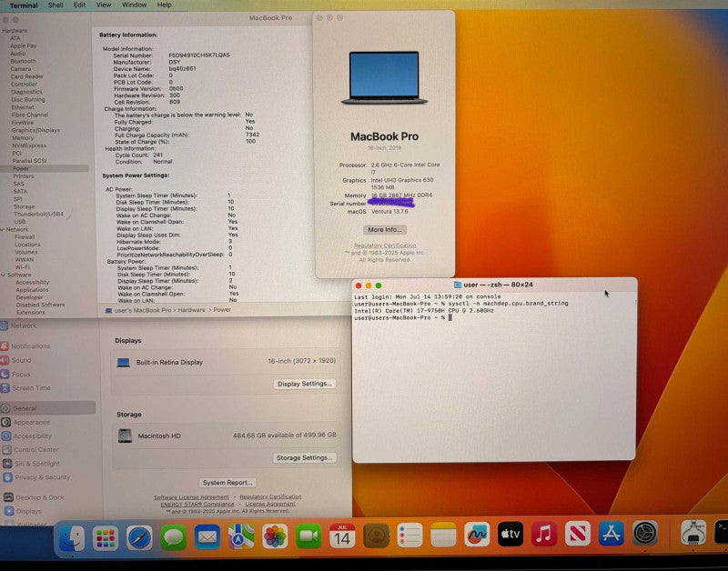Open Window menu in menu bar
The height and width of the screenshot is (571, 728).
point(134,5)
